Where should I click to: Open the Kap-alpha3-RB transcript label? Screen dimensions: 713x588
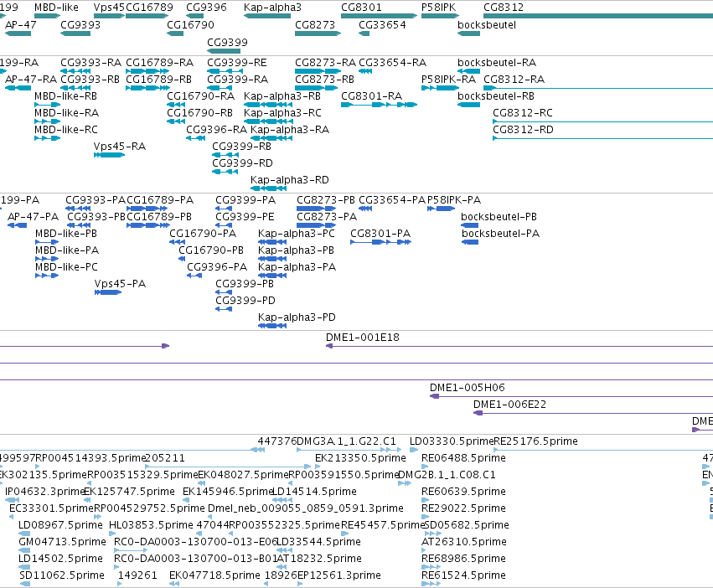point(282,96)
